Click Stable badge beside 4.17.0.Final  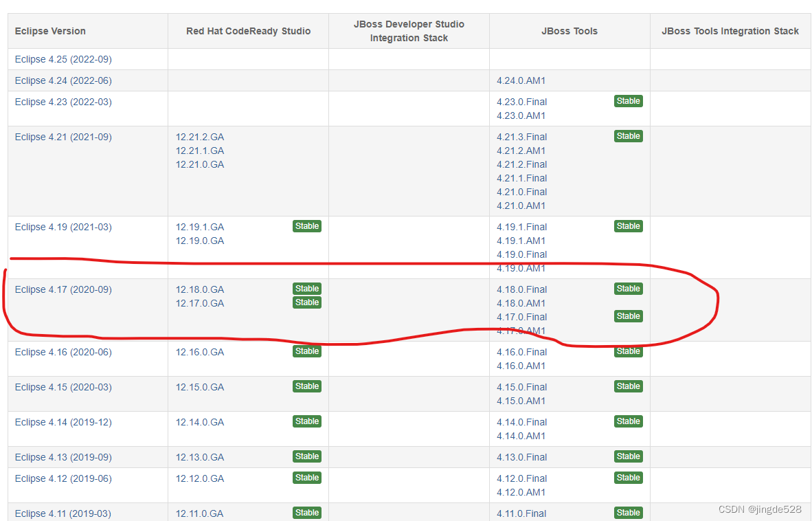tap(629, 316)
